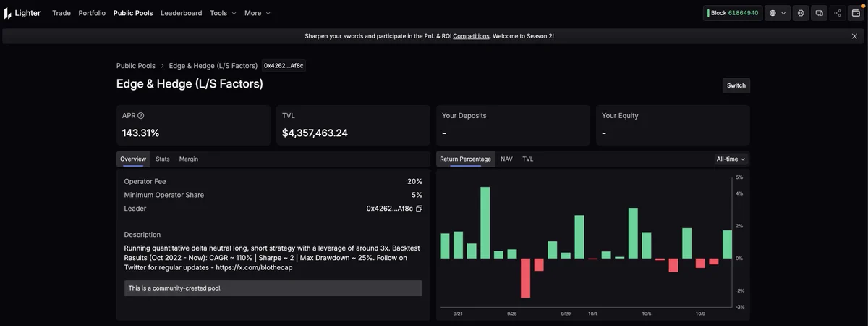The width and height of the screenshot is (868, 326).
Task: Click the Switch button
Action: point(736,85)
